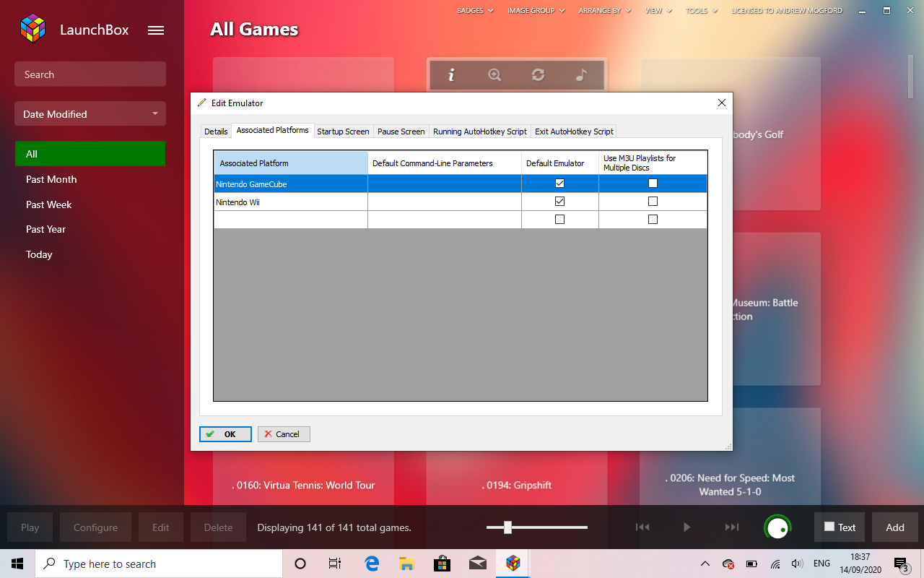924x578 pixels.
Task: Click the Configure button
Action: pos(95,527)
